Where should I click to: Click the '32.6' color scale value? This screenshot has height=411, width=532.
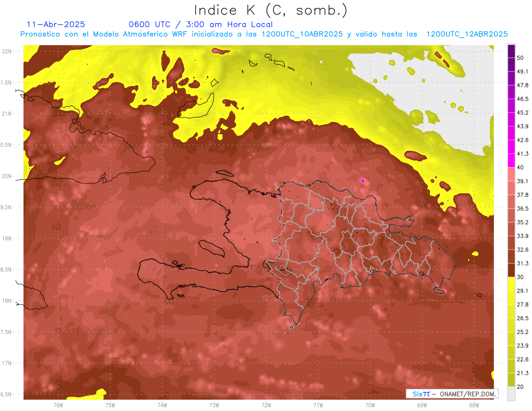click(x=523, y=250)
